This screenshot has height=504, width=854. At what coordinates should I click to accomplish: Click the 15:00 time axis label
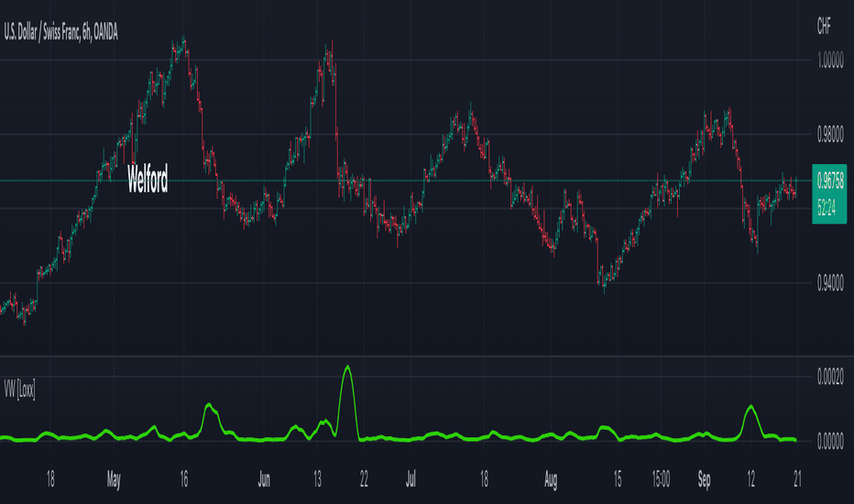(661, 479)
